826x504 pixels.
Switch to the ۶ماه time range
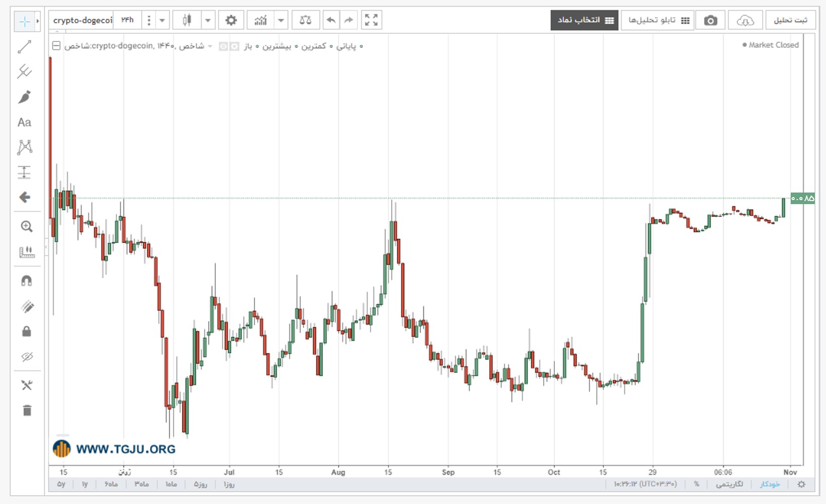pyautogui.click(x=111, y=484)
